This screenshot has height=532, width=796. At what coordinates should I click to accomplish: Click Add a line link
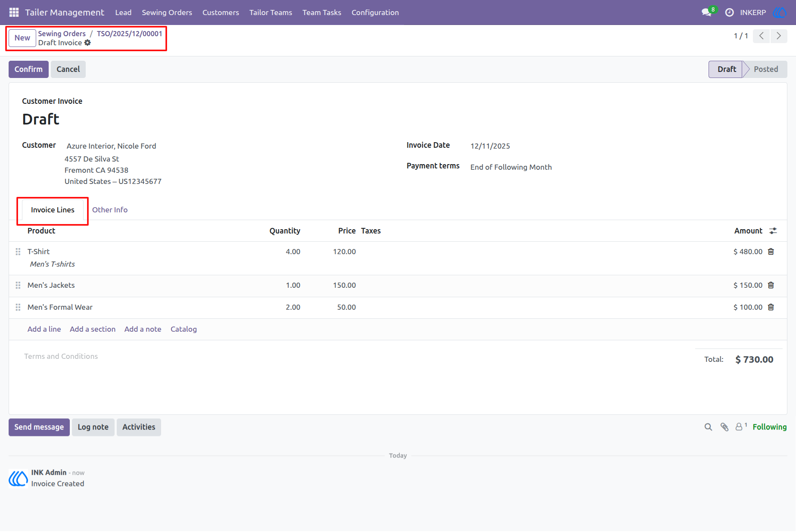coord(44,329)
